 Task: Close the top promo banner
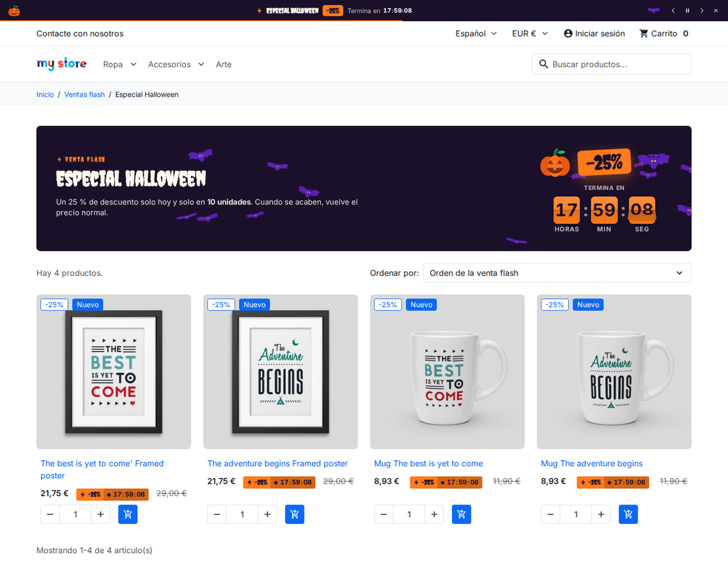[716, 10]
